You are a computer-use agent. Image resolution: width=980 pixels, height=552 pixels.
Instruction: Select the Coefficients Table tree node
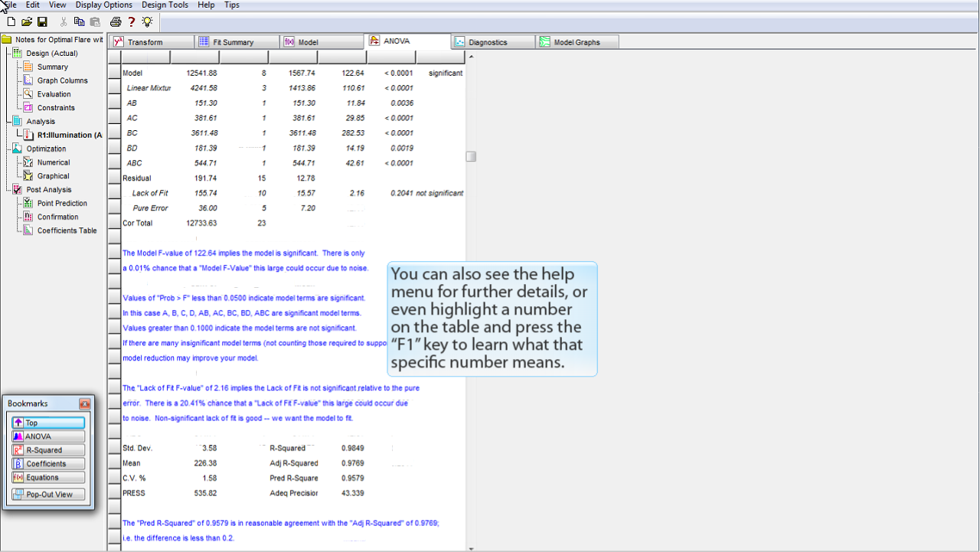coord(67,230)
